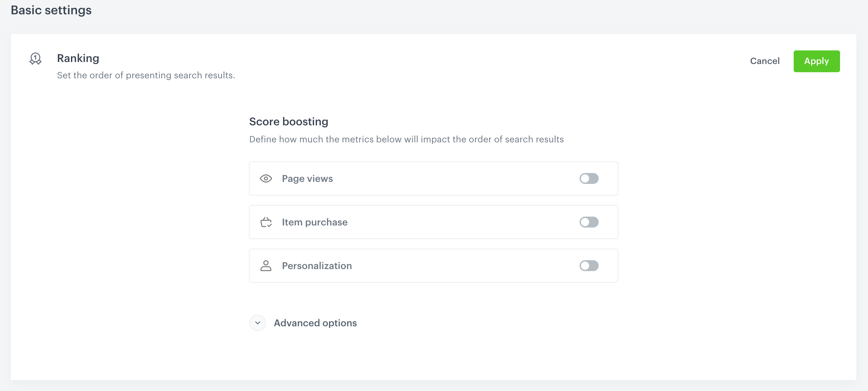Click the Page views eye icon
The height and width of the screenshot is (391, 868).
pyautogui.click(x=266, y=178)
